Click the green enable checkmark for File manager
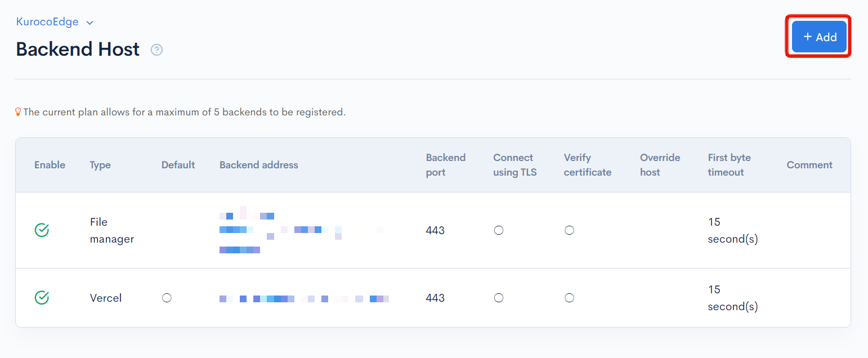Viewport: 868px width, 358px height. 42,230
